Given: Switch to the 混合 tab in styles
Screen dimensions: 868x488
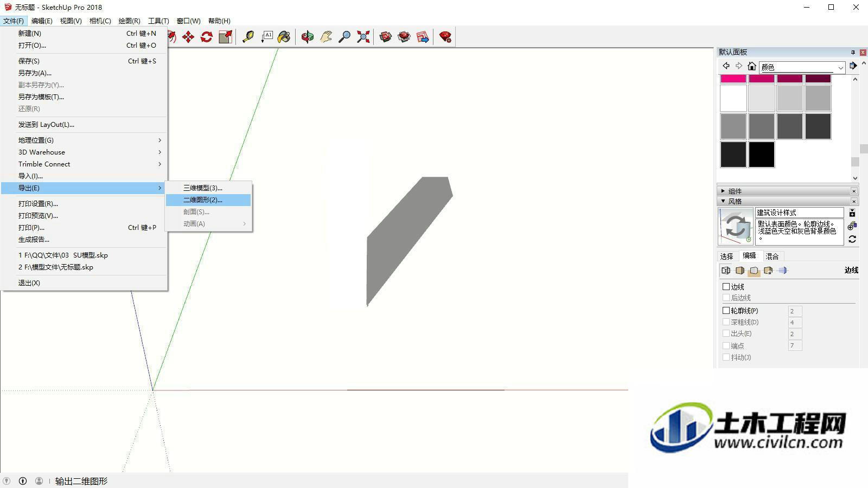Looking at the screenshot, I should [x=772, y=256].
